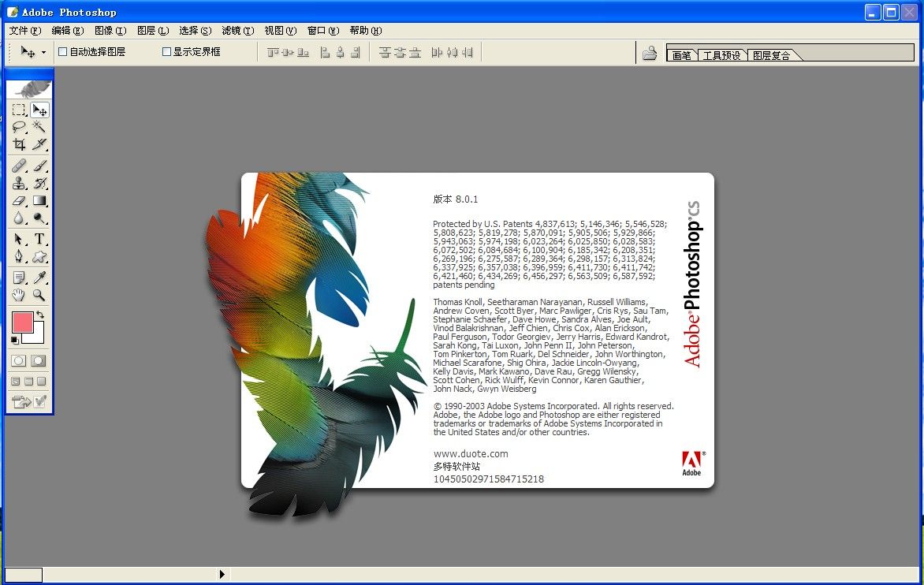The height and width of the screenshot is (585, 924).
Task: Open the 图像 menu
Action: 110,31
